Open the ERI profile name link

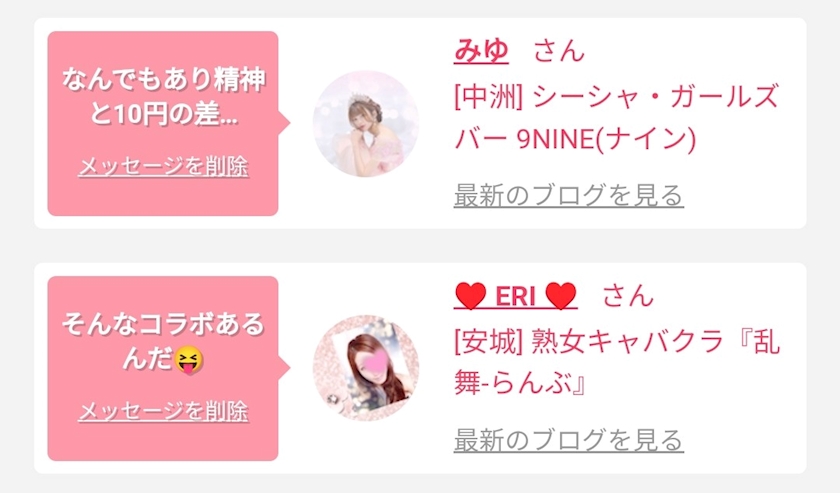[x=515, y=296]
